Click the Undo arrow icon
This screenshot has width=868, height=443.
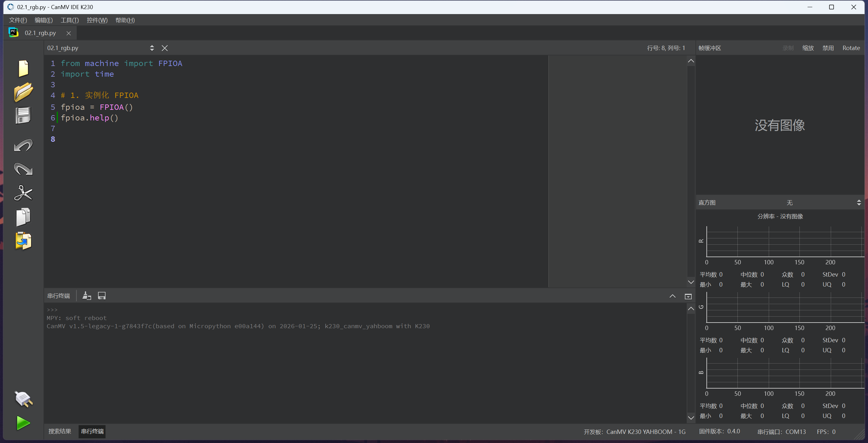coord(23,145)
